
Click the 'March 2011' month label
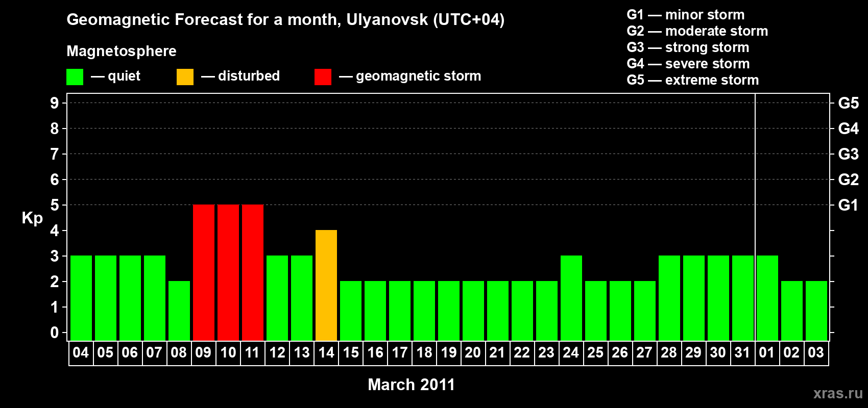coord(412,385)
